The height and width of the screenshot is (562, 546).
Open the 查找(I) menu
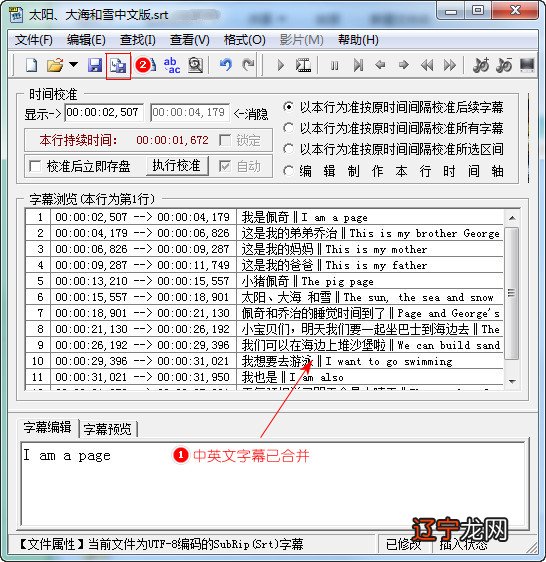pos(138,40)
